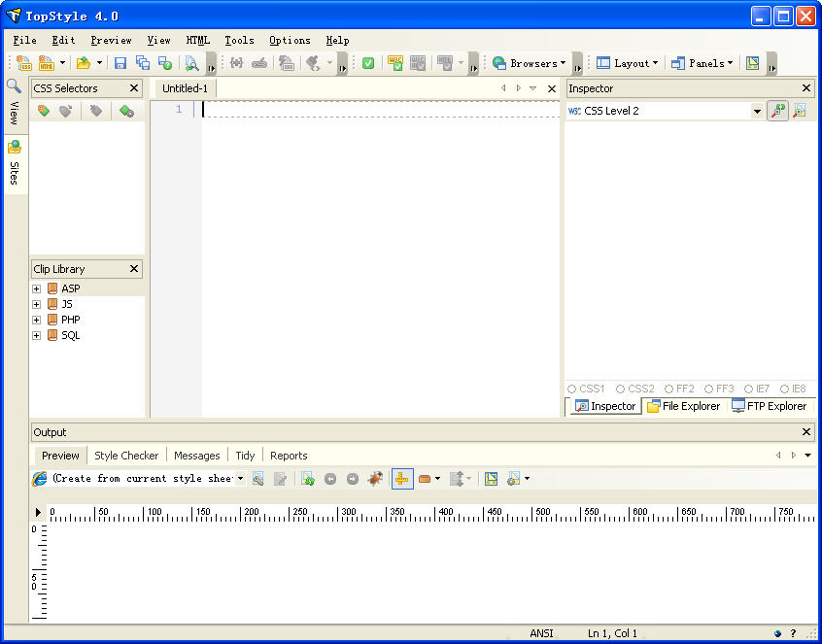Click the green check style icon

[x=368, y=63]
